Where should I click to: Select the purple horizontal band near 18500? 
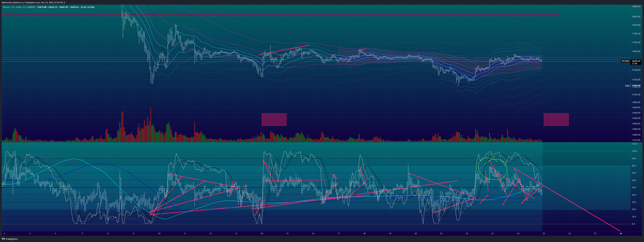(x=281, y=15)
